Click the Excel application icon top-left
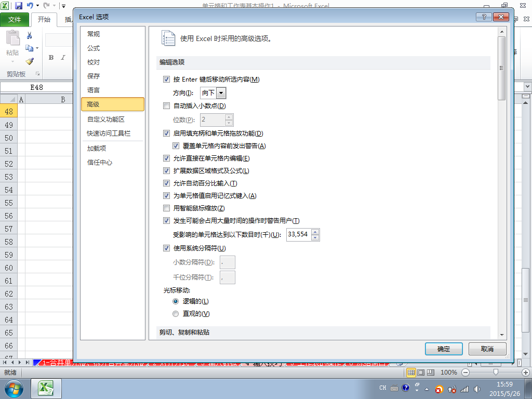 pos(5,5)
